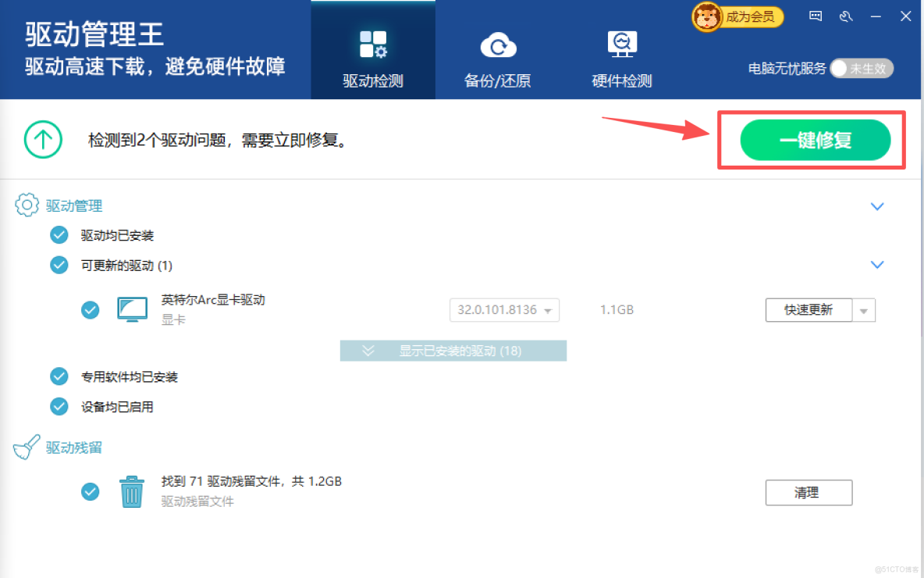924x578 pixels.
Task: Click the 驱动残留 broom icon
Action: [26, 446]
